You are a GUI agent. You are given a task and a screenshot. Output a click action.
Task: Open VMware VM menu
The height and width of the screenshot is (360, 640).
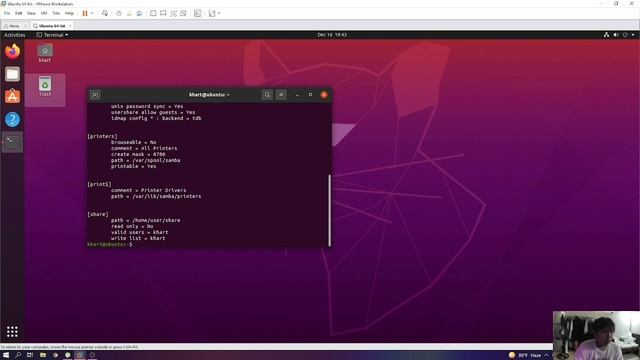44,13
